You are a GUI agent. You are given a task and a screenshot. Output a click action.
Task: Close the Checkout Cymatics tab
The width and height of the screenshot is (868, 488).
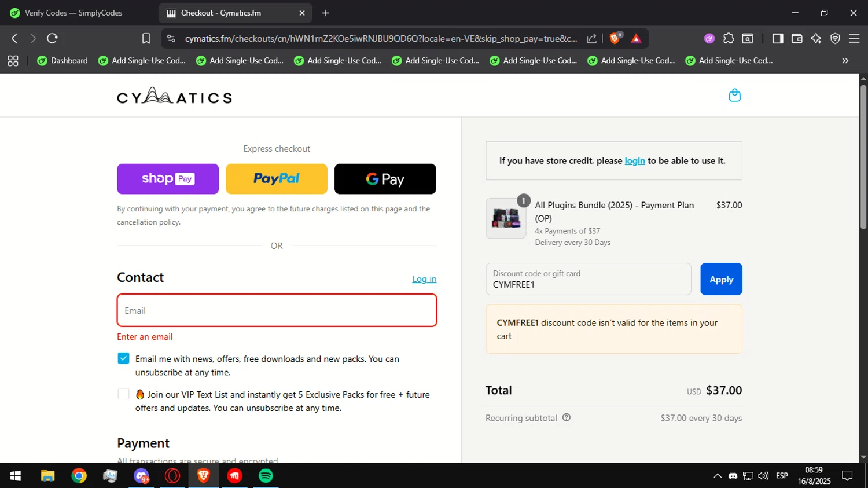tap(301, 13)
